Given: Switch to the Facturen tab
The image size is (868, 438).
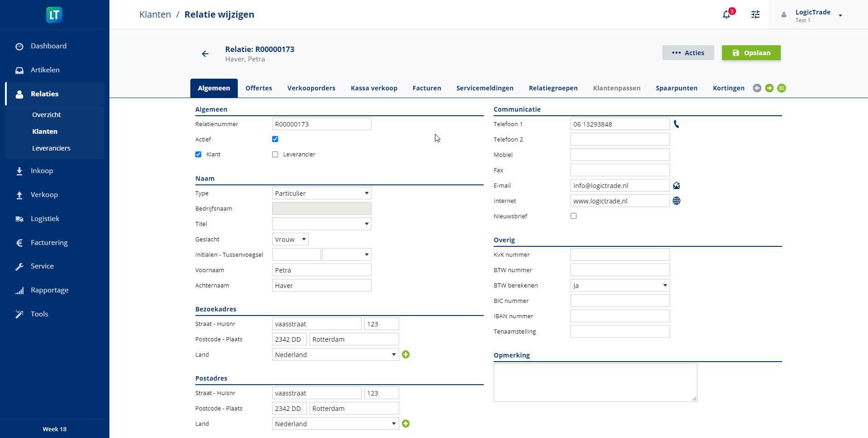Looking at the screenshot, I should point(427,88).
